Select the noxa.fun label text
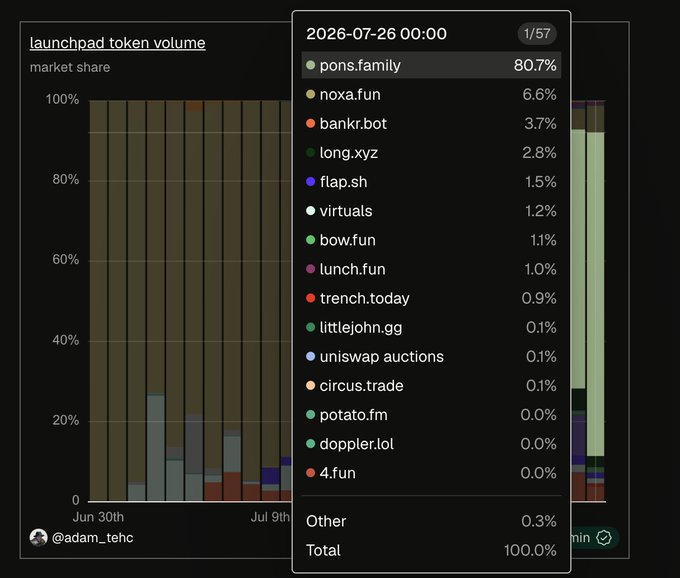680x578 pixels. 350,94
